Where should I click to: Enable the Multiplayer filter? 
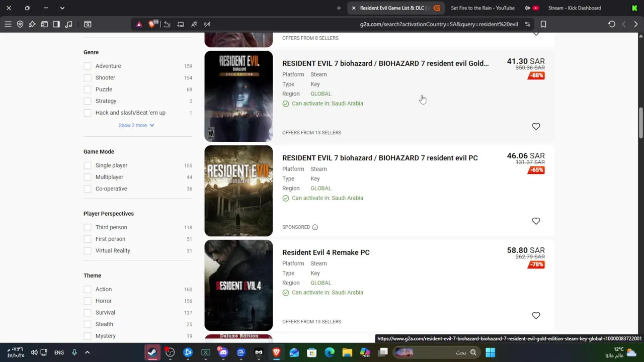point(88,177)
